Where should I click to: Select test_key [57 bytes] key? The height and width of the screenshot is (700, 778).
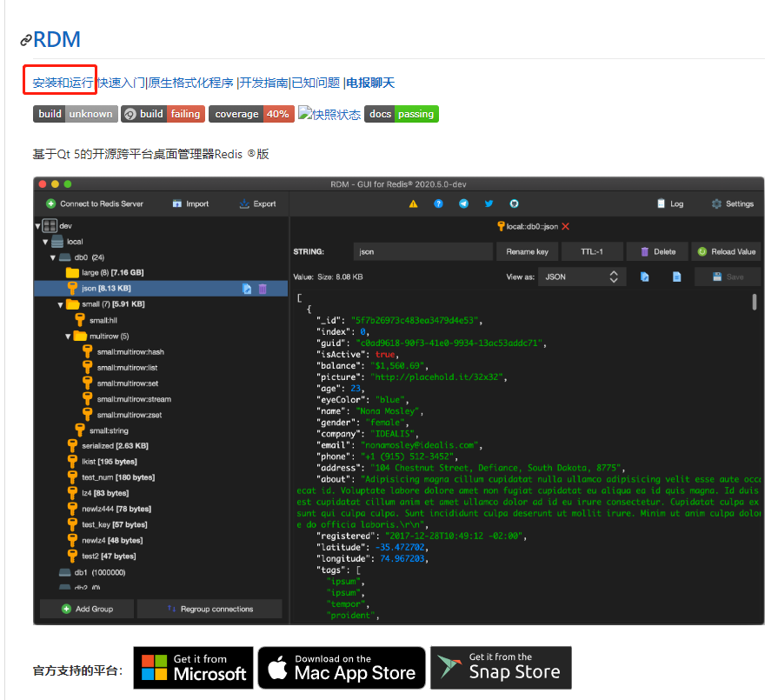pyautogui.click(x=107, y=524)
